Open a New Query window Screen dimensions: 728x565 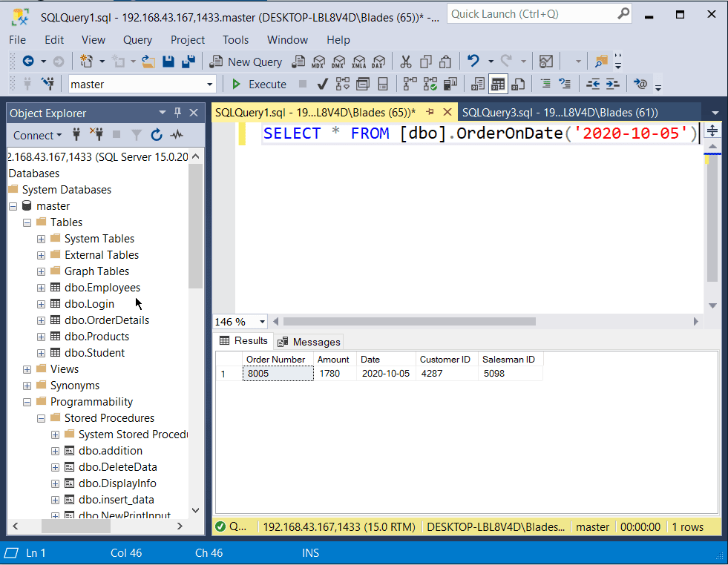click(x=246, y=62)
